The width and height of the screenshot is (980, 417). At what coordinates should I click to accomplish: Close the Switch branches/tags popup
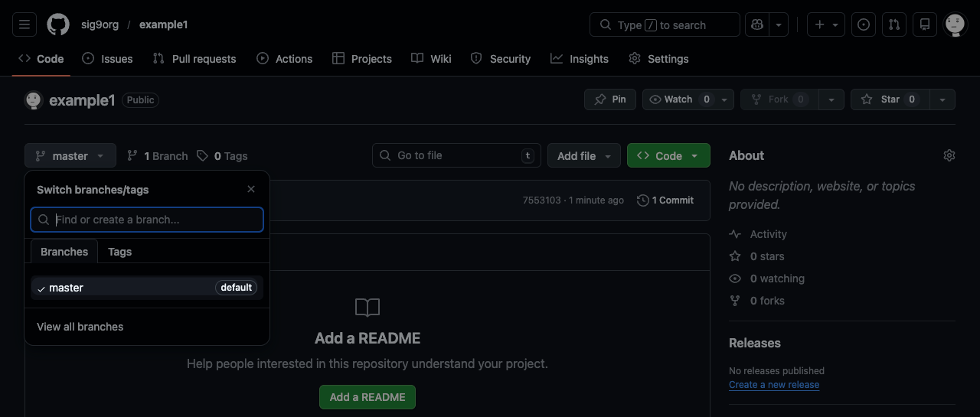[x=251, y=189]
